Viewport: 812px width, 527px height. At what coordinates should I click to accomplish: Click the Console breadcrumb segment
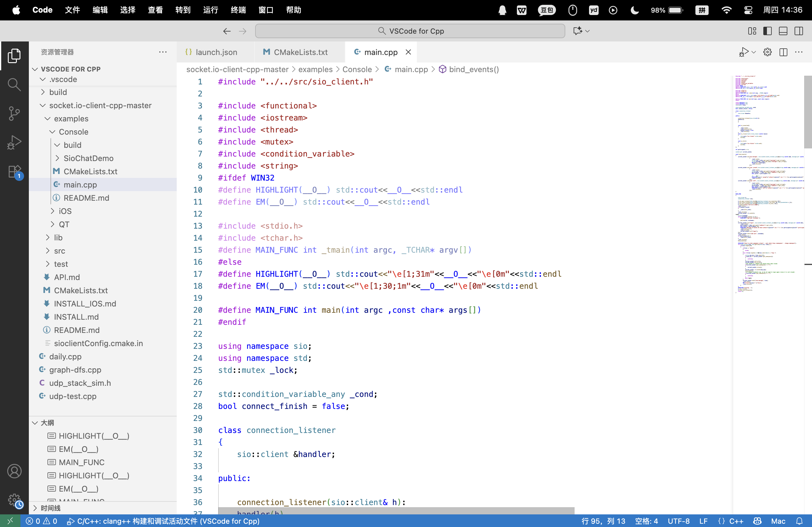pyautogui.click(x=357, y=69)
